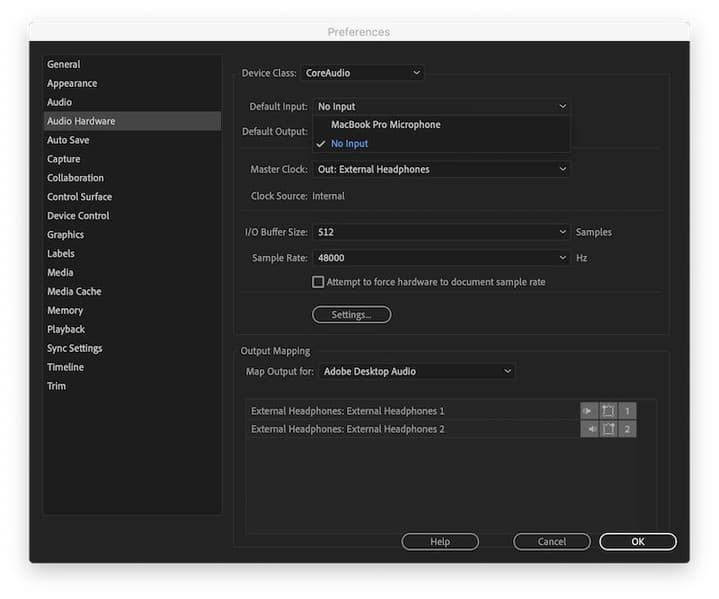Click the Settings... button
This screenshot has height=599, width=719.
coord(351,315)
